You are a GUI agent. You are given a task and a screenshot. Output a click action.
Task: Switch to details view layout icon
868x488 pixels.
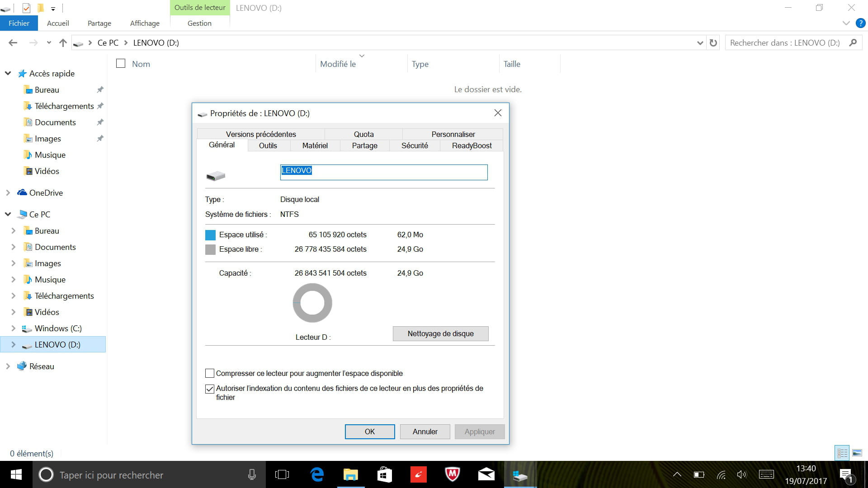(x=843, y=453)
